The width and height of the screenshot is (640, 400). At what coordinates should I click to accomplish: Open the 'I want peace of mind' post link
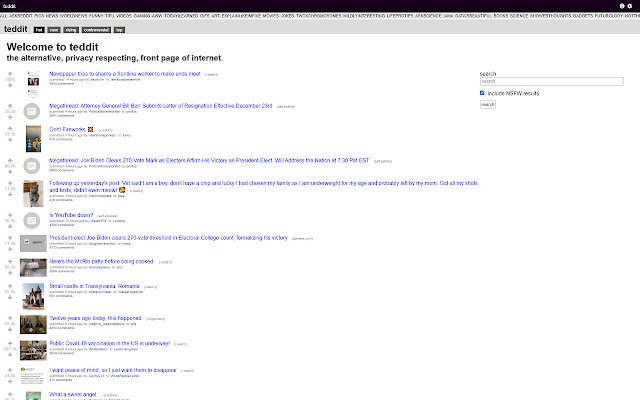113,370
